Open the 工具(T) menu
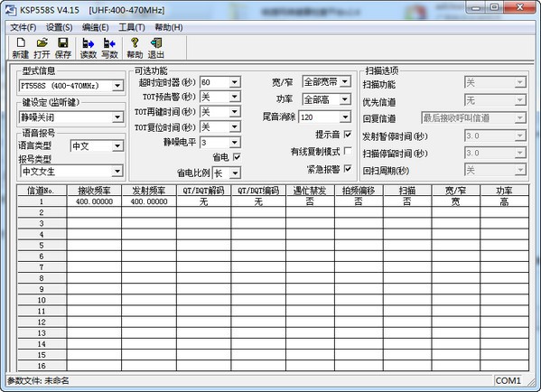The image size is (541, 392). pyautogui.click(x=132, y=28)
